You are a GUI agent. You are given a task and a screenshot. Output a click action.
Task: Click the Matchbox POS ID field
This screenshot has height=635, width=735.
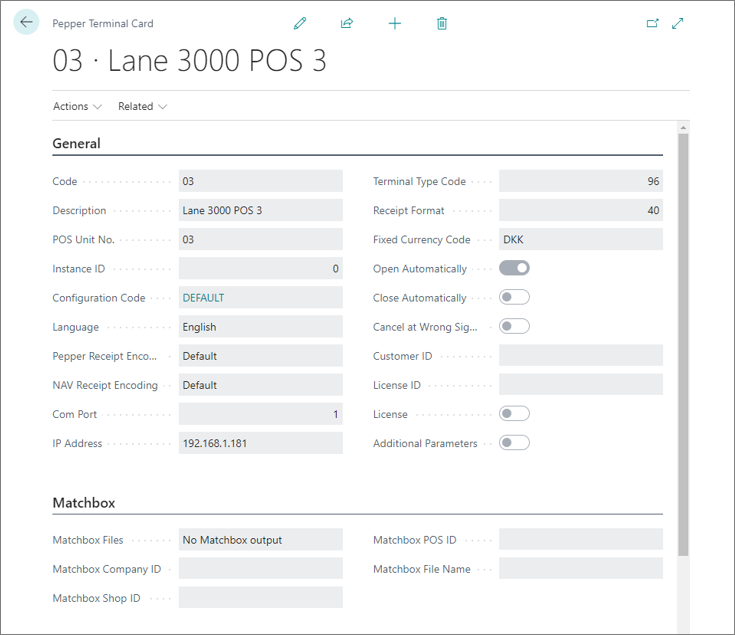point(581,539)
